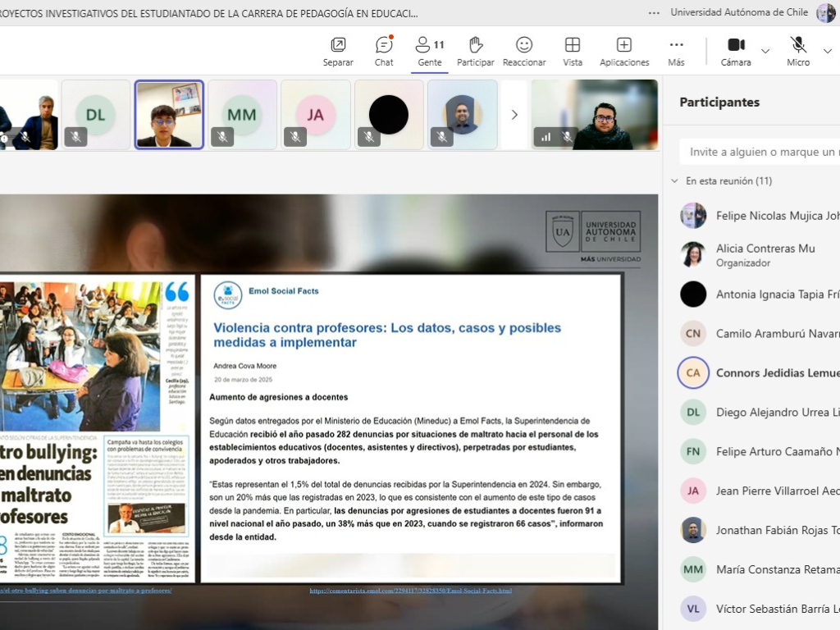Expand microphone options dropdown arrow
The height and width of the screenshot is (630, 840).
point(828,51)
